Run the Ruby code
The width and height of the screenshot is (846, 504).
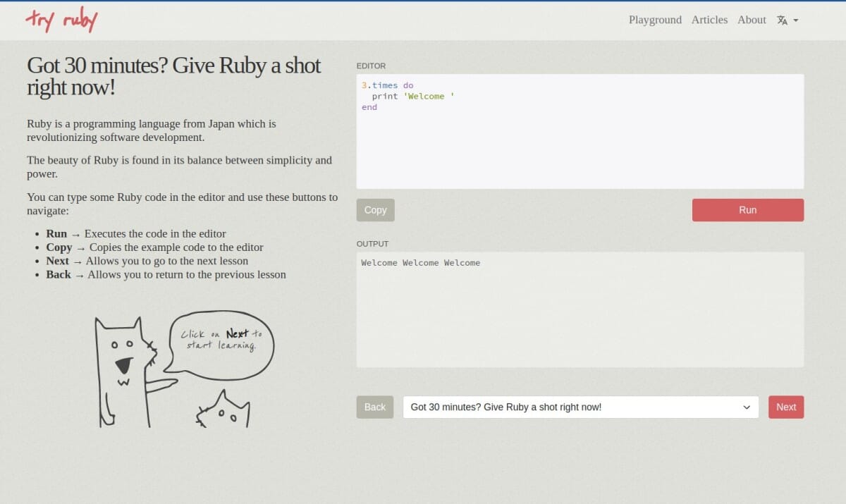[x=747, y=209]
